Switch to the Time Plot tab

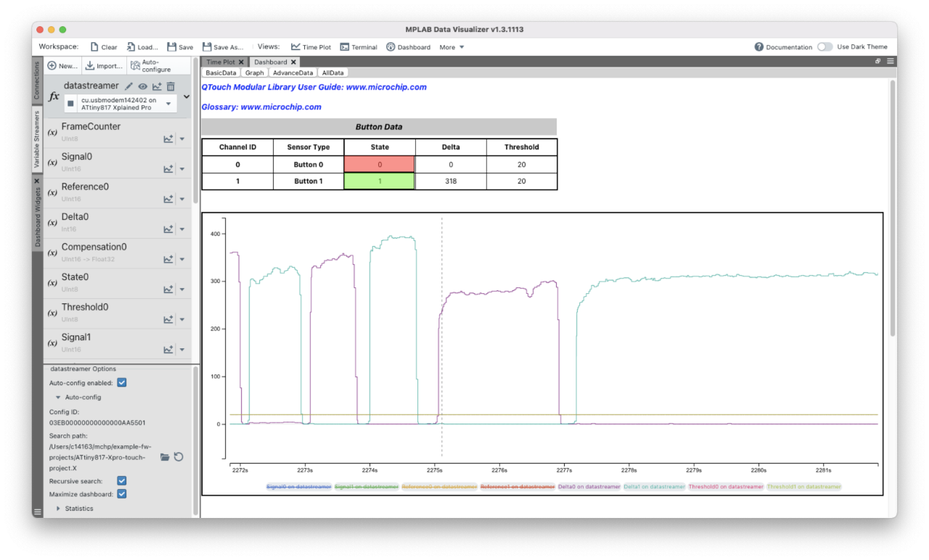coord(221,62)
